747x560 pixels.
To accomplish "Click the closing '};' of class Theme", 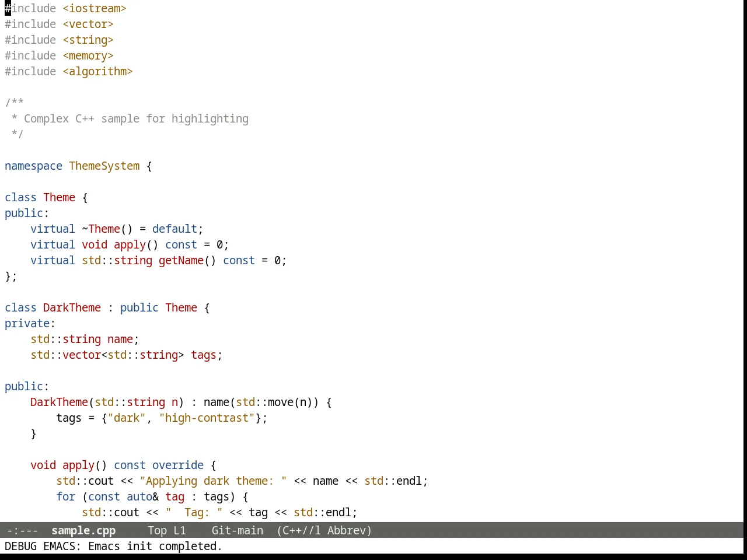I will pos(11,276).
